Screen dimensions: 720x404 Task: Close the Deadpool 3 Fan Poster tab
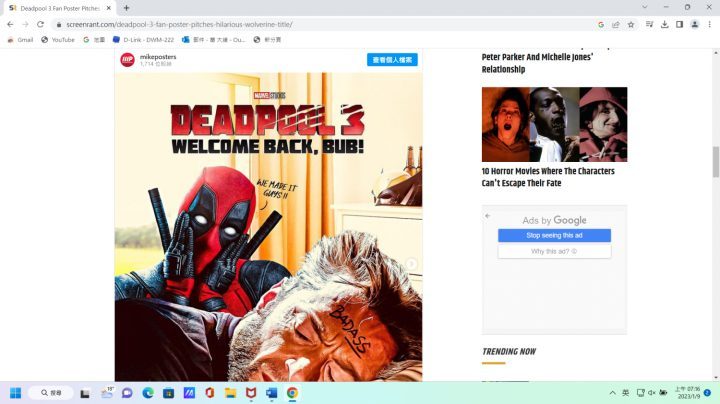109,8
